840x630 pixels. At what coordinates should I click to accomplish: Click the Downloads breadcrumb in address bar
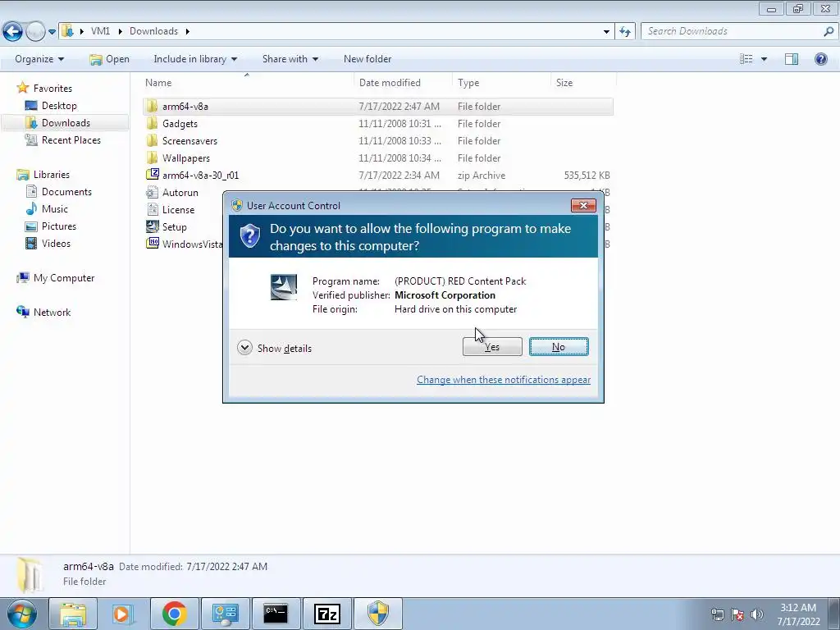[153, 31]
